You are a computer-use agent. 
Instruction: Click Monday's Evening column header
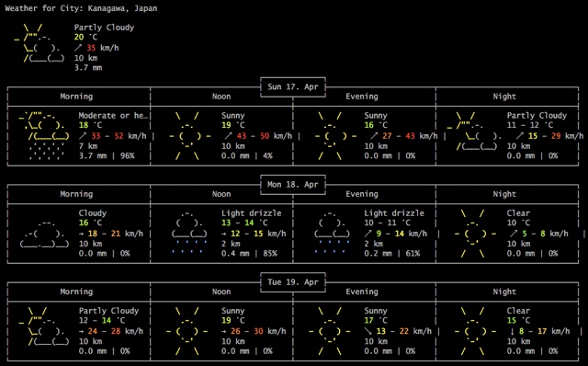[362, 194]
